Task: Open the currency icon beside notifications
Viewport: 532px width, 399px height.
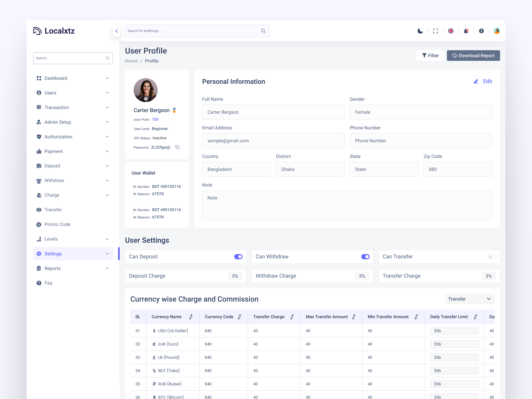Action: [481, 31]
